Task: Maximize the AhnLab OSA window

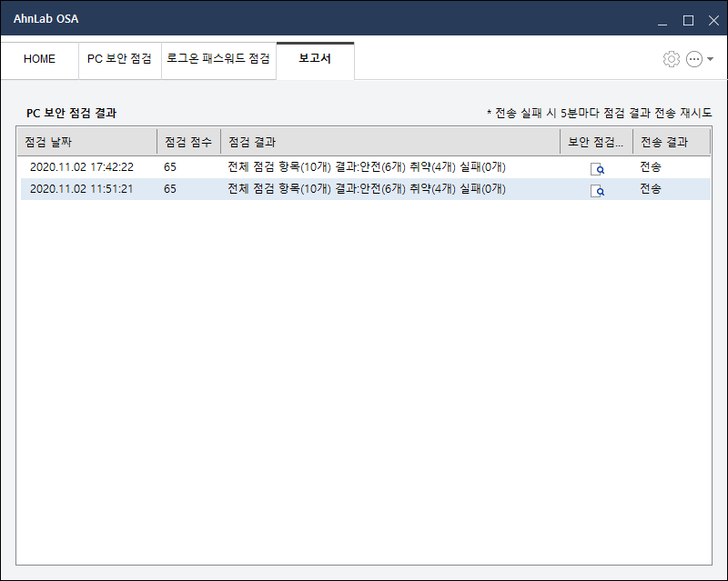Action: tap(688, 20)
